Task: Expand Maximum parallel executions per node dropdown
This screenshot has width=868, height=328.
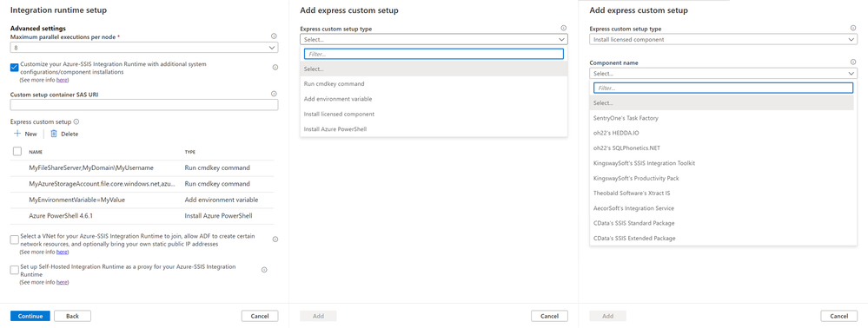Action: click(x=144, y=48)
